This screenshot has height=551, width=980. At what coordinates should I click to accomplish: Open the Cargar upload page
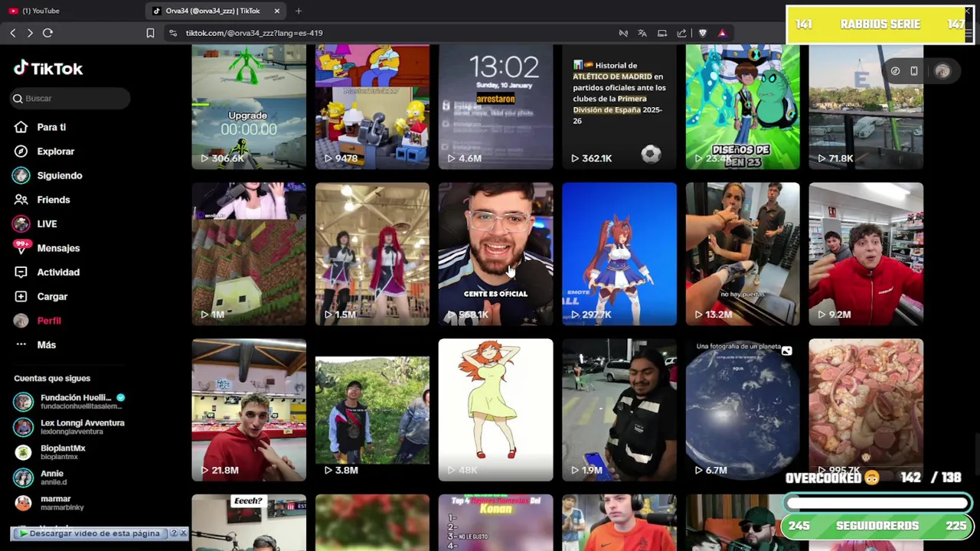click(x=52, y=296)
